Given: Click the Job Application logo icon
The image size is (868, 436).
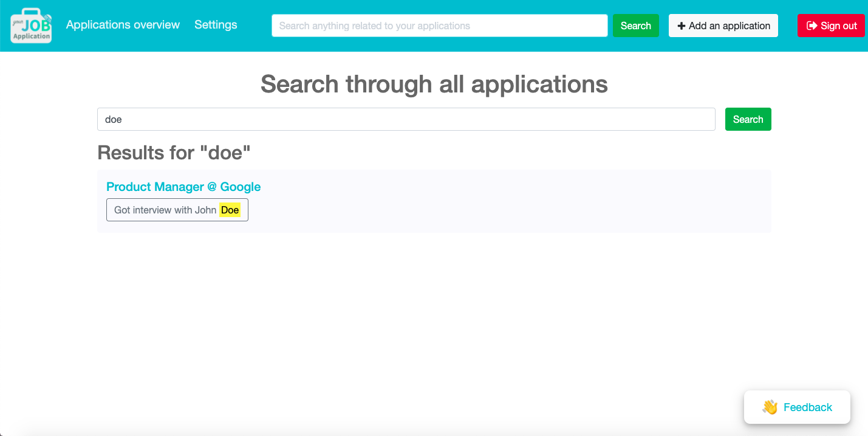Looking at the screenshot, I should pyautogui.click(x=30, y=26).
